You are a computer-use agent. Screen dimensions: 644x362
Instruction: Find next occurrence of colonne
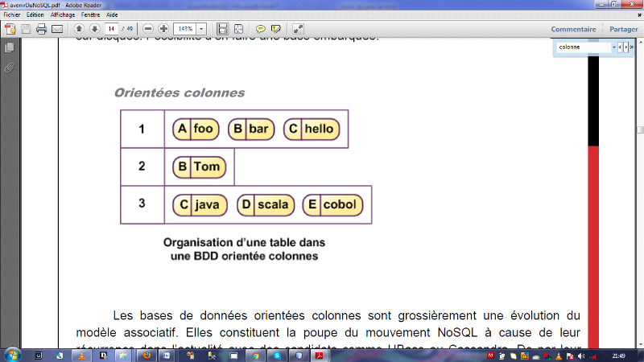pos(626,47)
